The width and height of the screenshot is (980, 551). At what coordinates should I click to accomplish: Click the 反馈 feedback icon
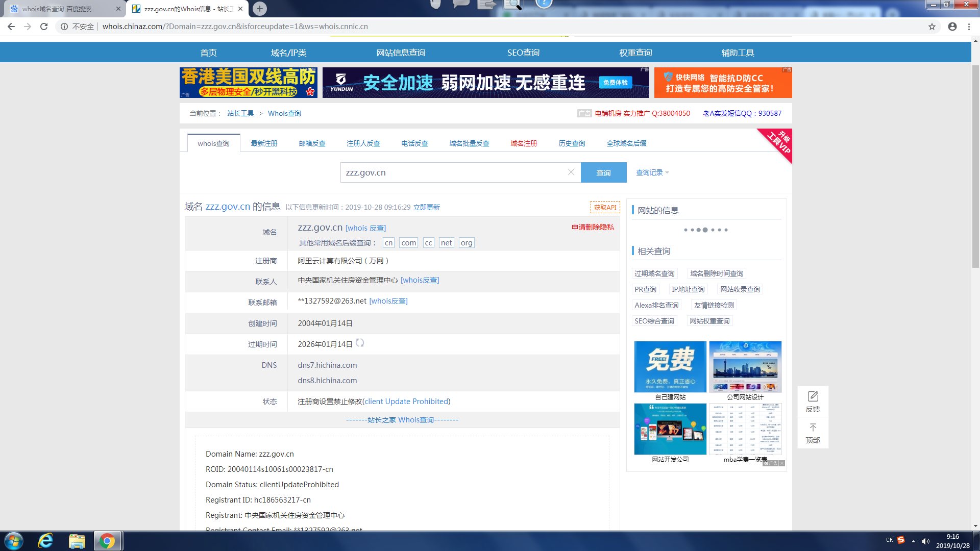(x=813, y=397)
